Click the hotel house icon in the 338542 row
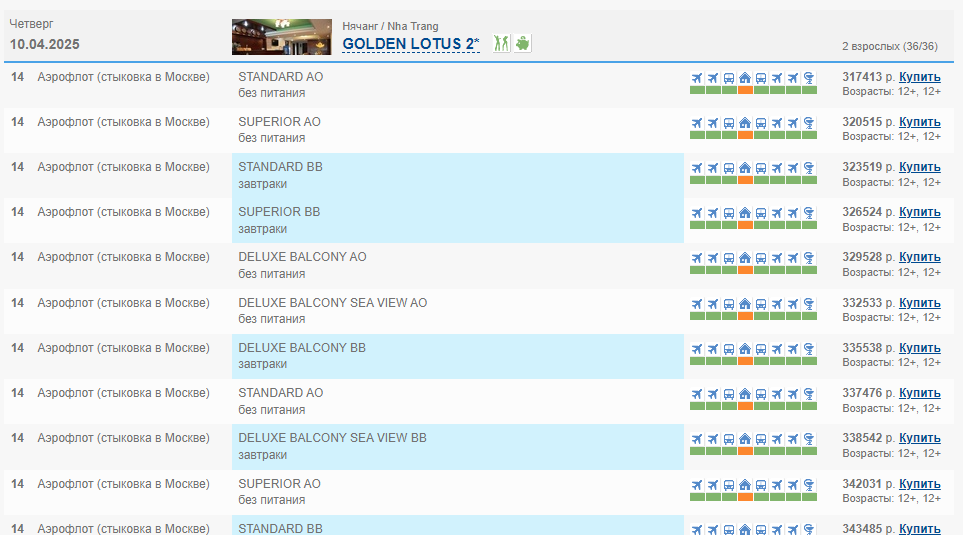The image size is (963, 535). point(745,439)
